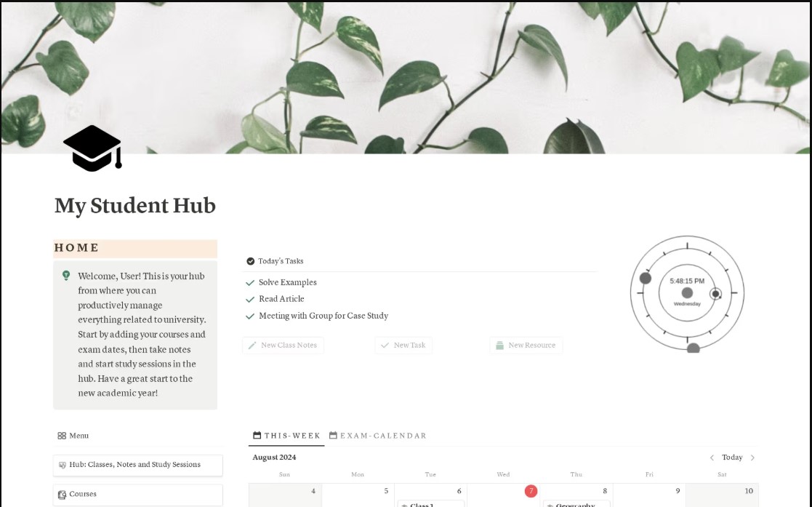The width and height of the screenshot is (812, 507).
Task: Toggle Meeting with Group for Case Study checkmark
Action: [250, 316]
